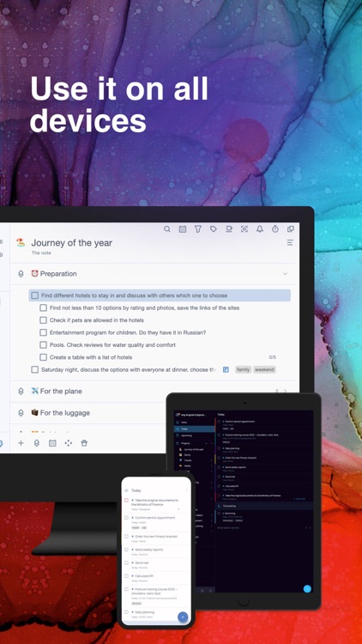
Task: Expand the For the plane section chevron
Action: point(286,392)
